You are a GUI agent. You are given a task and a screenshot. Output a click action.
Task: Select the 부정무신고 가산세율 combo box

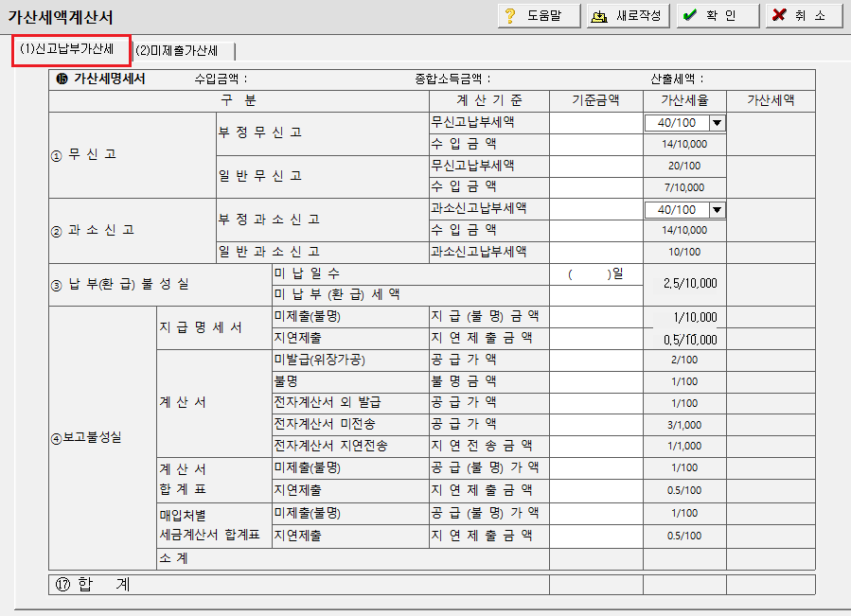[x=685, y=123]
